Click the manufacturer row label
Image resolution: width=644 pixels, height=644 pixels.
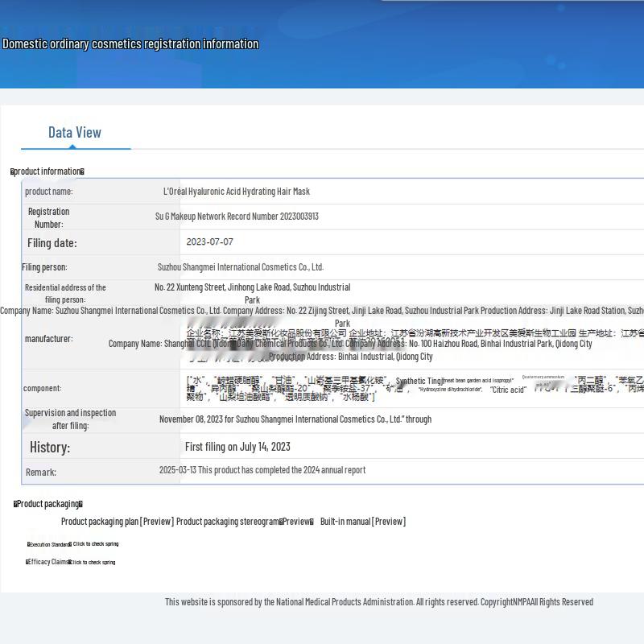(x=48, y=339)
